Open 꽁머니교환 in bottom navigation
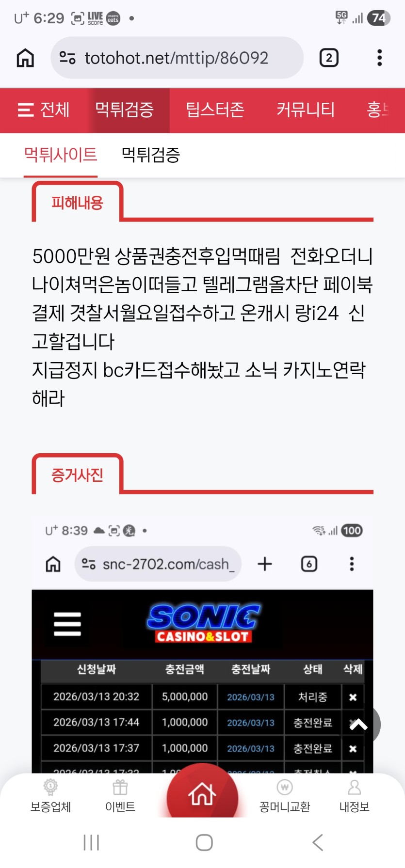Viewport: 405px width, 868px height. pyautogui.click(x=285, y=795)
